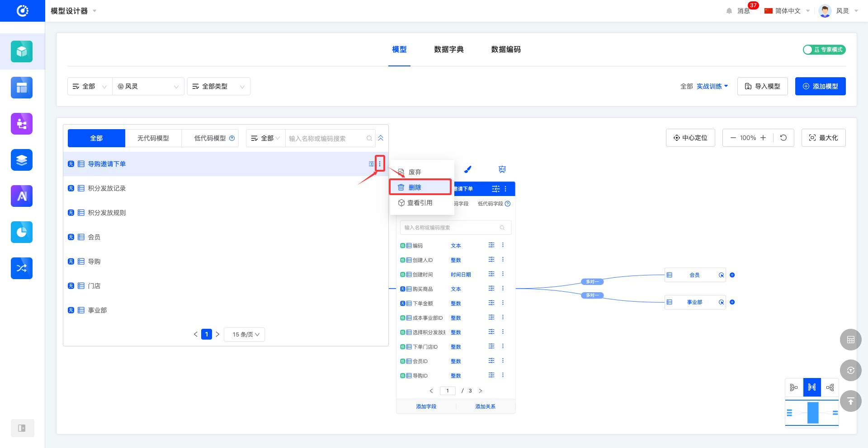
Task: Click the 中心定位 button
Action: pyautogui.click(x=690, y=138)
